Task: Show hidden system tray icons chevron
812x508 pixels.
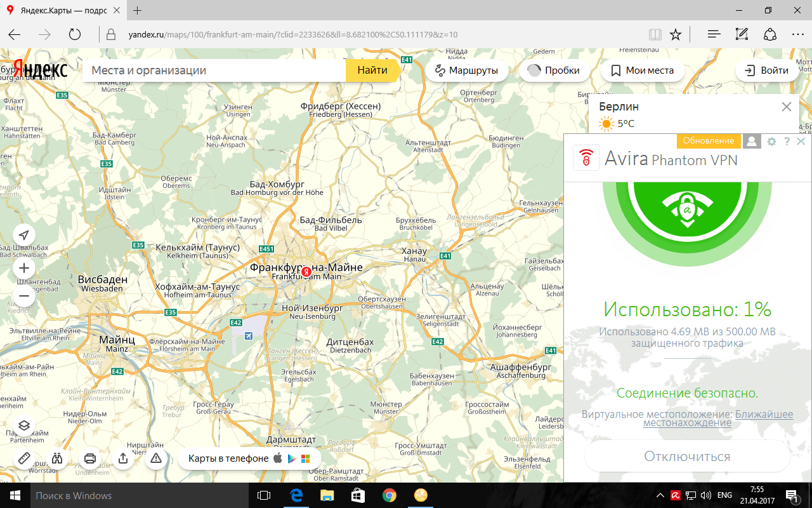Action: (x=660, y=495)
